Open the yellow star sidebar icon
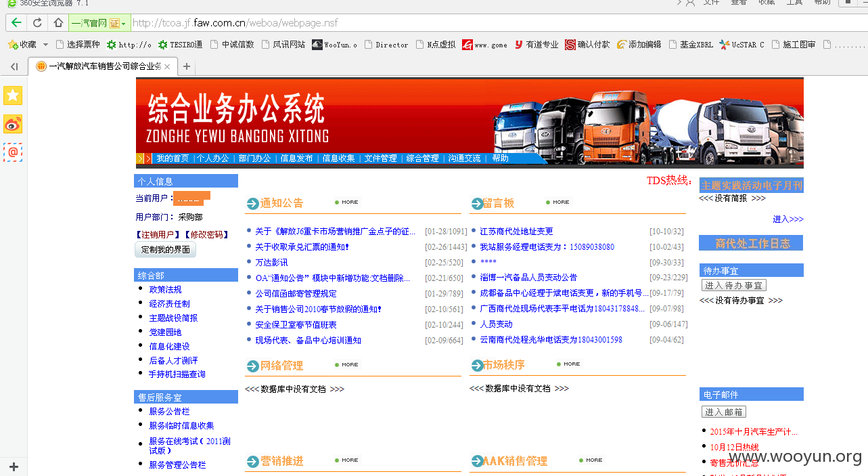This screenshot has height=476, width=868. pos(13,95)
